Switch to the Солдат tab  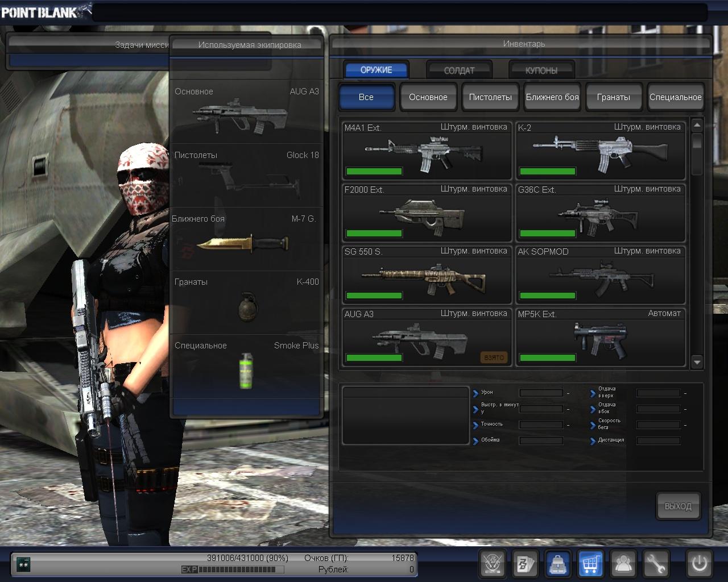pyautogui.click(x=459, y=70)
